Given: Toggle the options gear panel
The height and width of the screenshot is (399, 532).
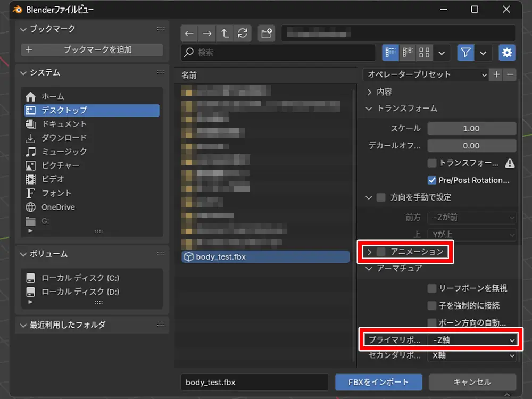Looking at the screenshot, I should tap(507, 53).
